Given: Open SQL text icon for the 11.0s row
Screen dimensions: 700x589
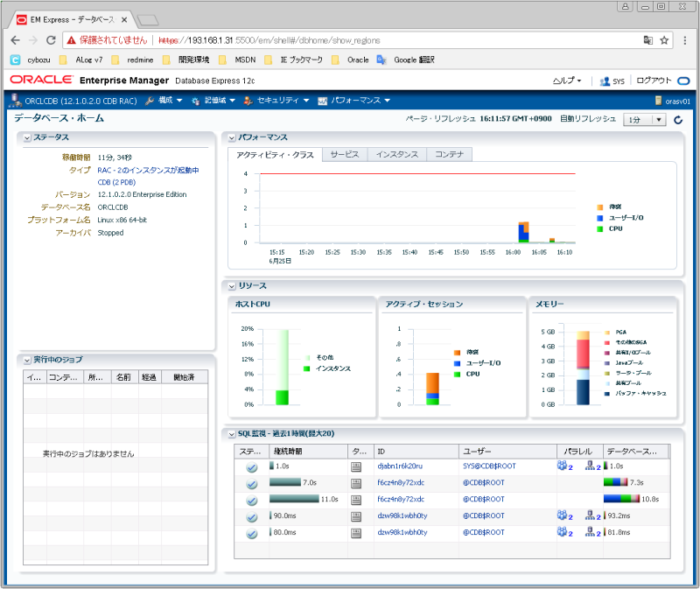Looking at the screenshot, I should click(x=356, y=500).
